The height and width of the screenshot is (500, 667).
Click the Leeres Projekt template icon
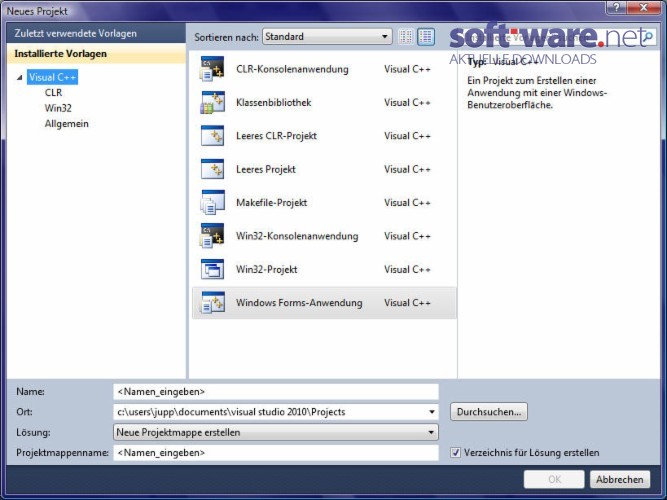tap(212, 169)
